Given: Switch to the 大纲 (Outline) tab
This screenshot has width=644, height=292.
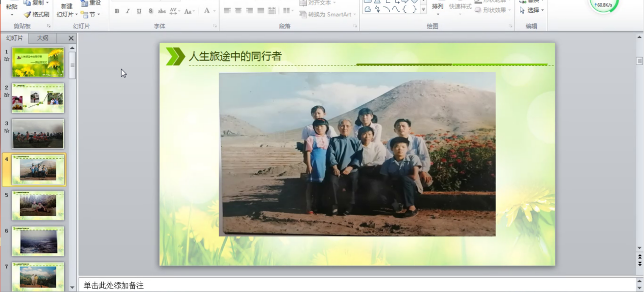Looking at the screenshot, I should tap(43, 38).
